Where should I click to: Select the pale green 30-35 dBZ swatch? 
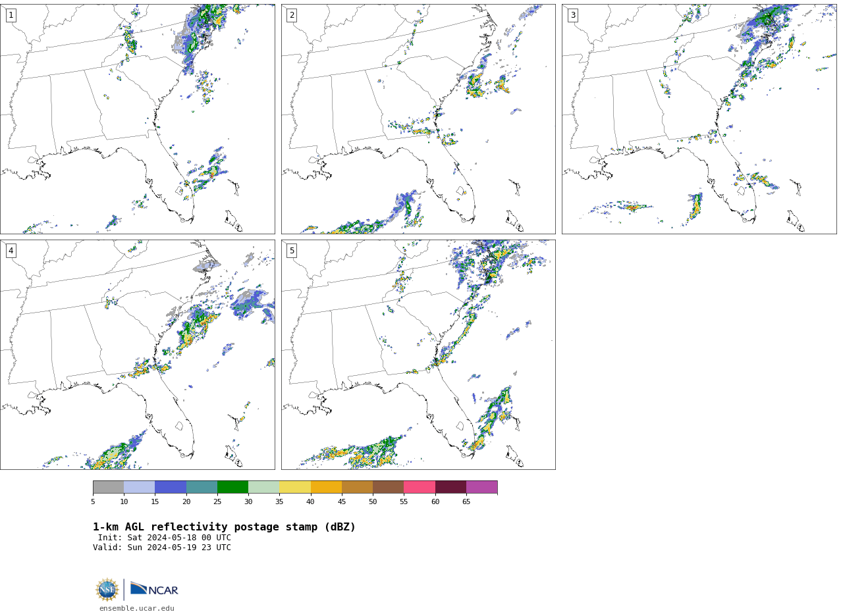264,487
